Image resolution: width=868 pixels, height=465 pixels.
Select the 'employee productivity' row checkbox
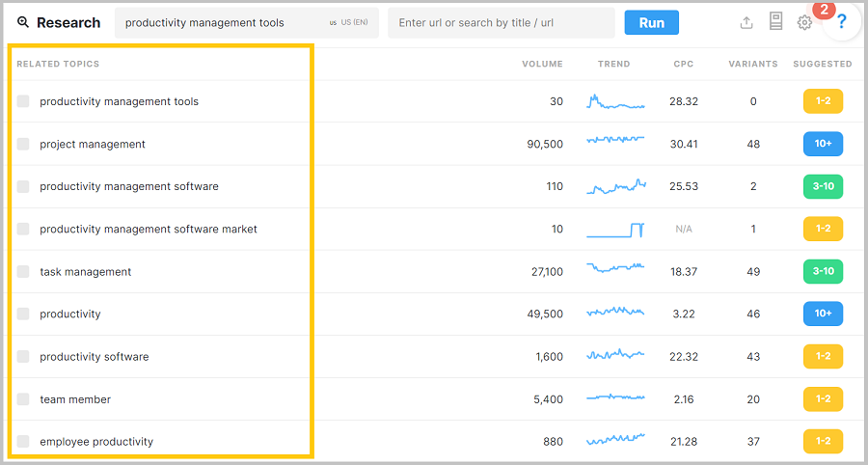click(x=23, y=441)
